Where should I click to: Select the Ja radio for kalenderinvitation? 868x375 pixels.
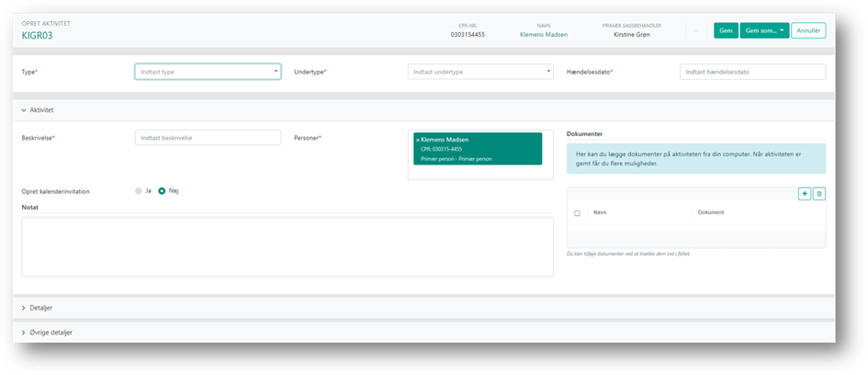click(139, 191)
